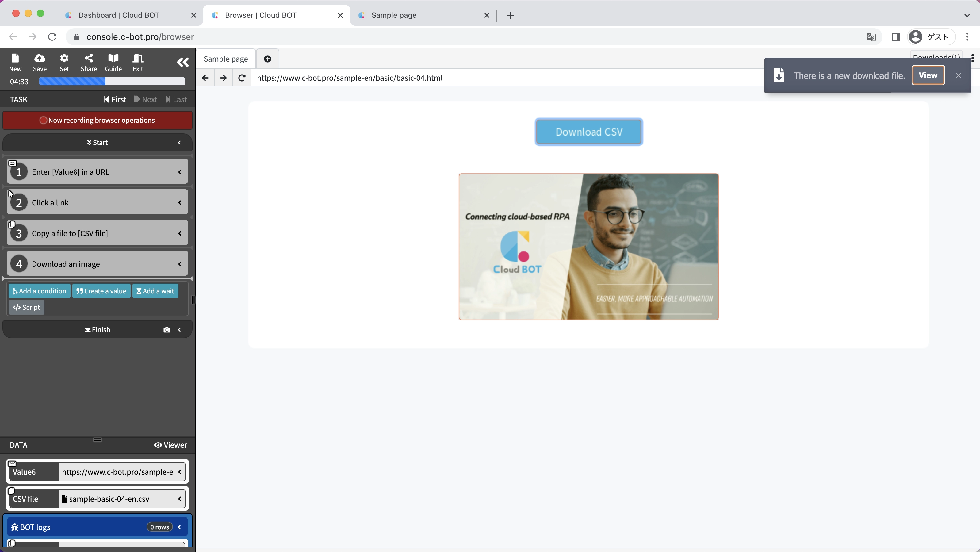Viewport: 980px width, 552px height.
Task: Click the camera icon on Finish bar
Action: tap(167, 329)
